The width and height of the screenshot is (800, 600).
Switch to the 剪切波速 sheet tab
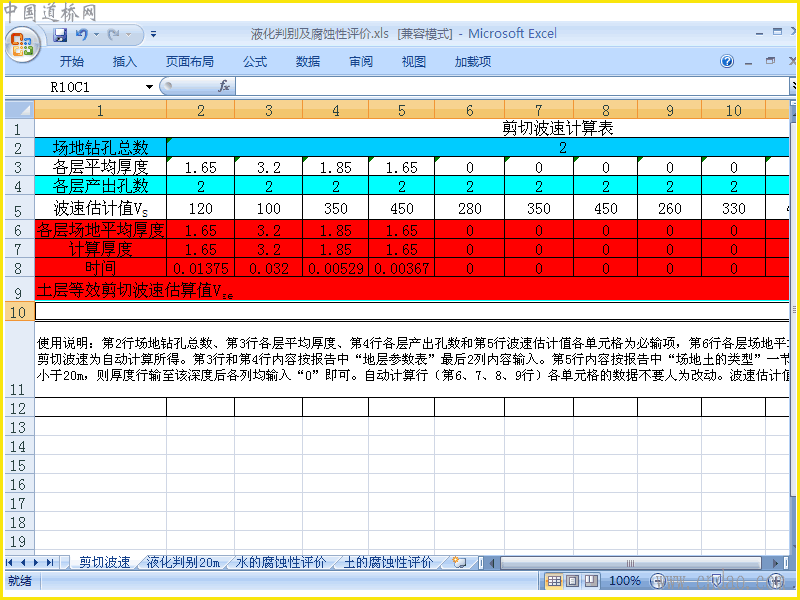(105, 562)
